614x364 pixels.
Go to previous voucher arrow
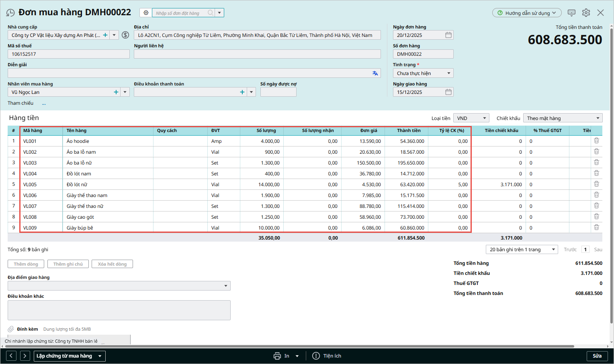[x=11, y=356]
